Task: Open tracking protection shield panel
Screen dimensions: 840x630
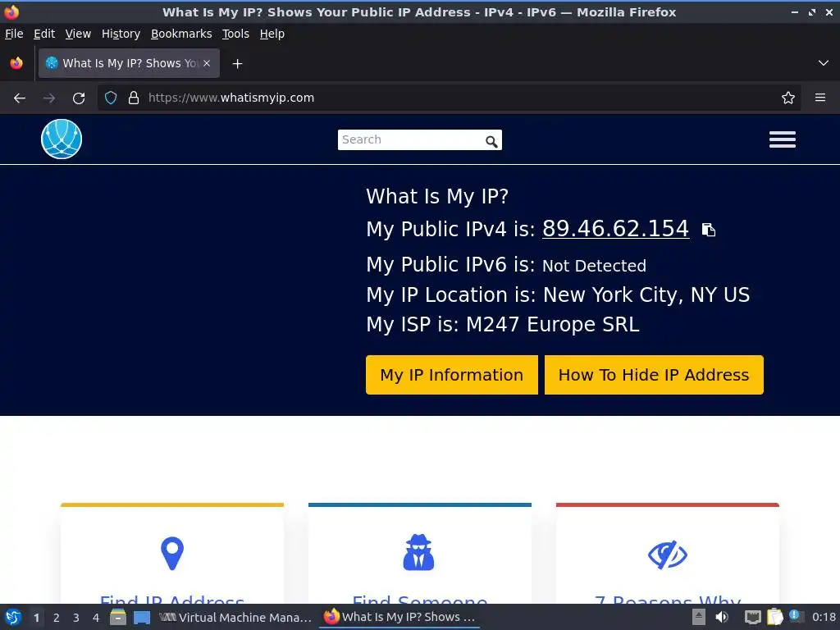Action: [x=111, y=98]
